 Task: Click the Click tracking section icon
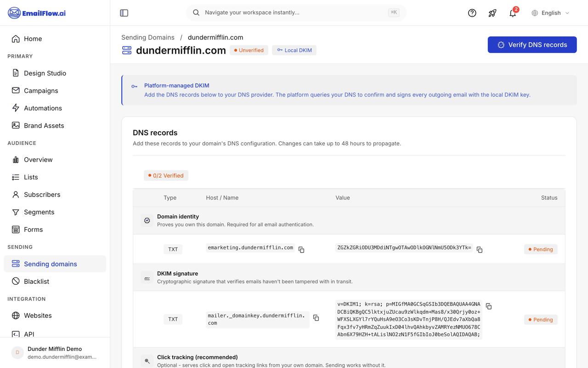[x=147, y=361]
